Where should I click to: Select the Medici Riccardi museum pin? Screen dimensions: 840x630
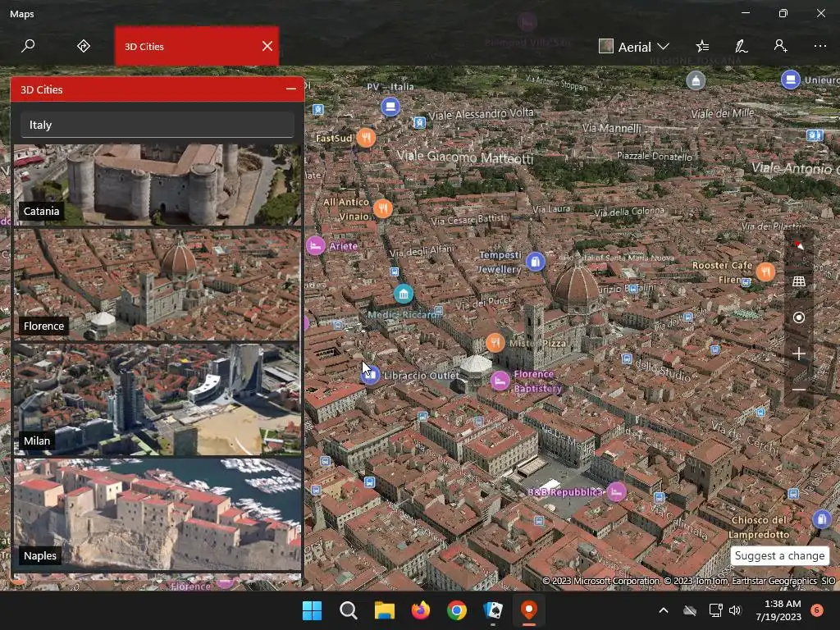coord(404,294)
